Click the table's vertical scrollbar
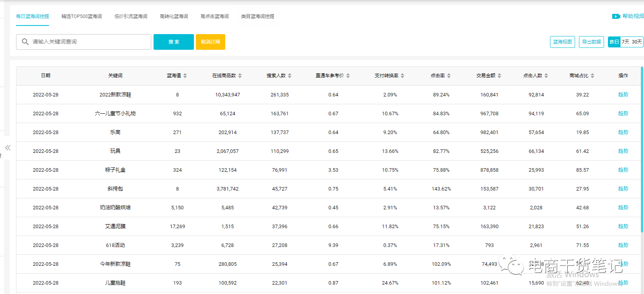644x294 pixels. click(642, 150)
